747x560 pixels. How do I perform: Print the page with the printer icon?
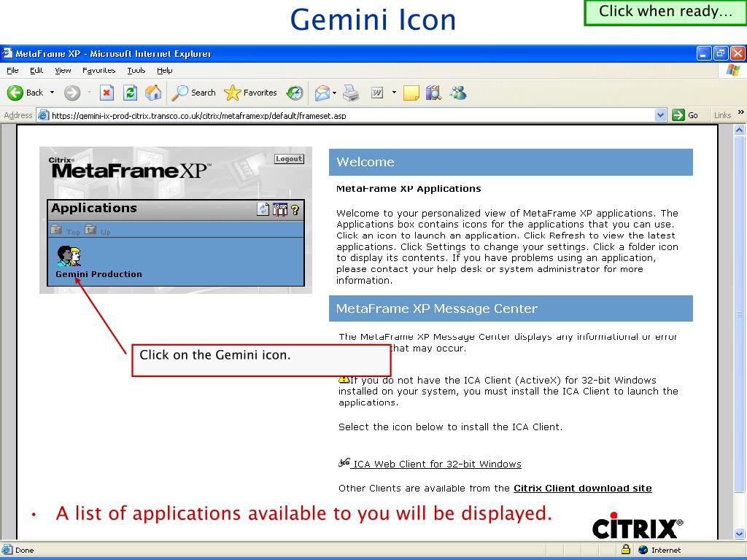[352, 93]
